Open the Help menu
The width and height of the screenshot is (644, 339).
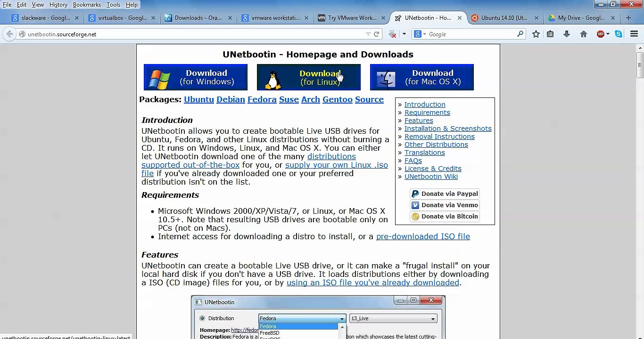tap(132, 5)
